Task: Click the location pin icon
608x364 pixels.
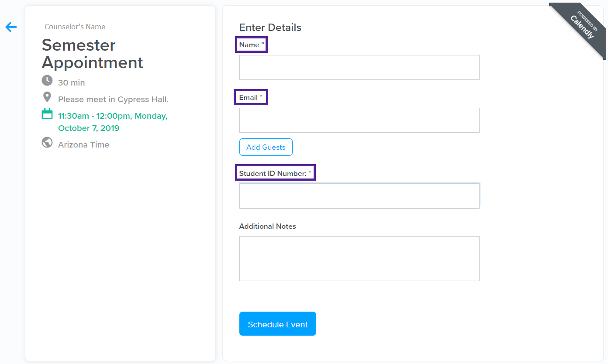Action: (47, 97)
